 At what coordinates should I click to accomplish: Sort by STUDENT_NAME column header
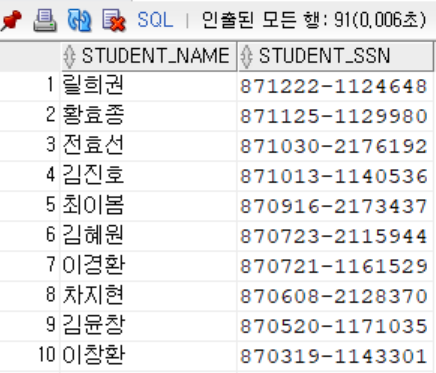(x=149, y=56)
